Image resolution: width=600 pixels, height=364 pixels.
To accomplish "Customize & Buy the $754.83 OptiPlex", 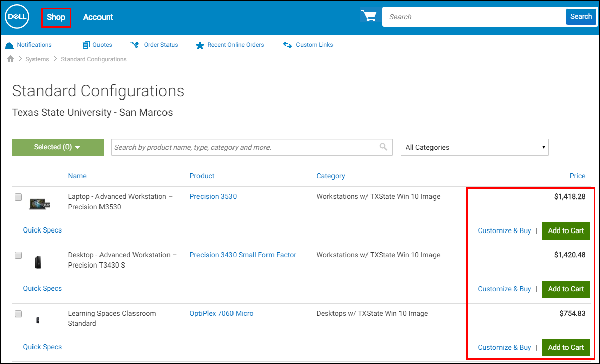I will pos(505,348).
